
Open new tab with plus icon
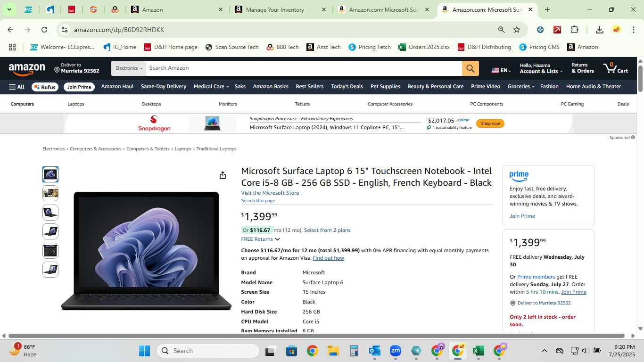tap(547, 9)
